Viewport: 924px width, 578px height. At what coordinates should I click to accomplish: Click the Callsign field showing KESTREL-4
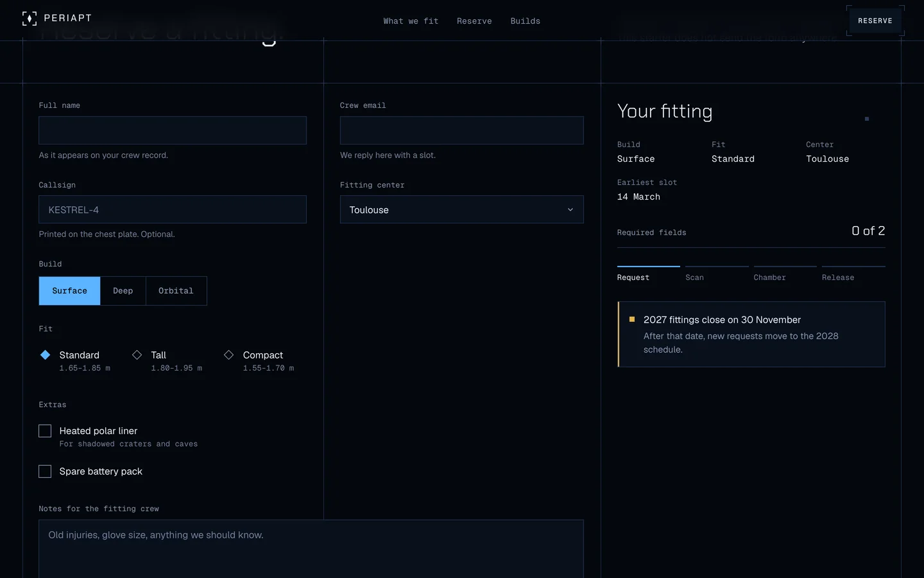click(173, 209)
